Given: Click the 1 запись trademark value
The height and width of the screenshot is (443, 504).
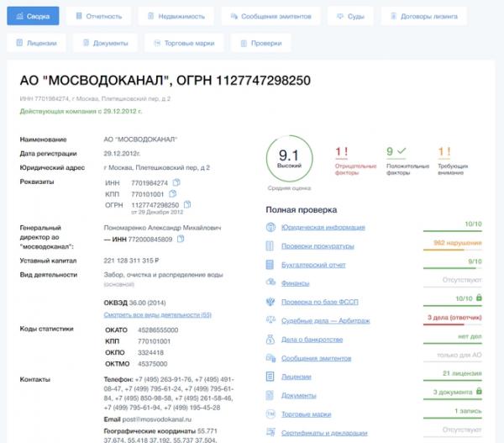Looking at the screenshot, I should tap(468, 411).
